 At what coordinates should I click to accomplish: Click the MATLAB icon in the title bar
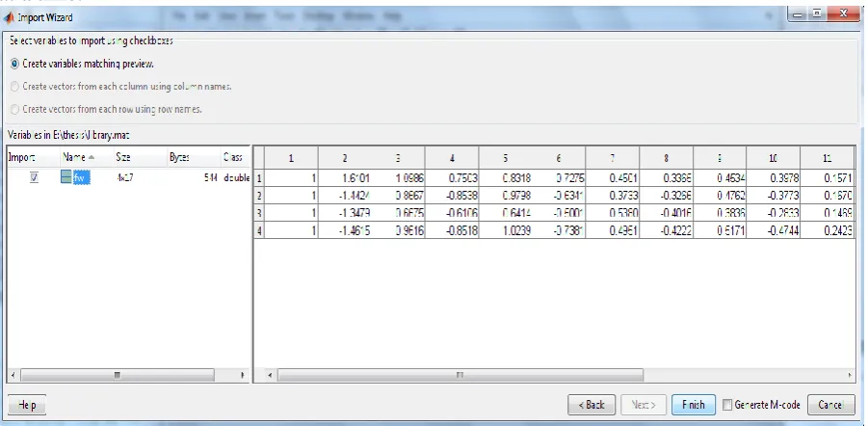click(x=9, y=17)
